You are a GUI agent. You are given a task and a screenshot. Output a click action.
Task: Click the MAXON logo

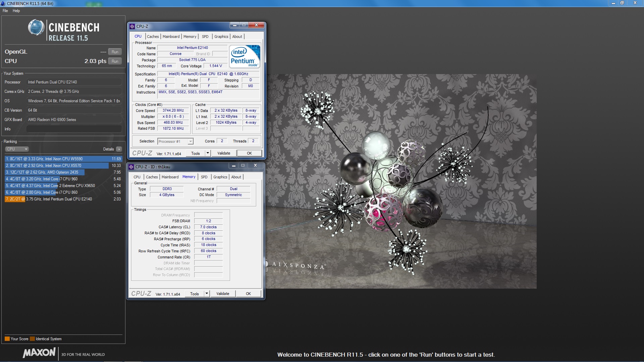pos(39,353)
